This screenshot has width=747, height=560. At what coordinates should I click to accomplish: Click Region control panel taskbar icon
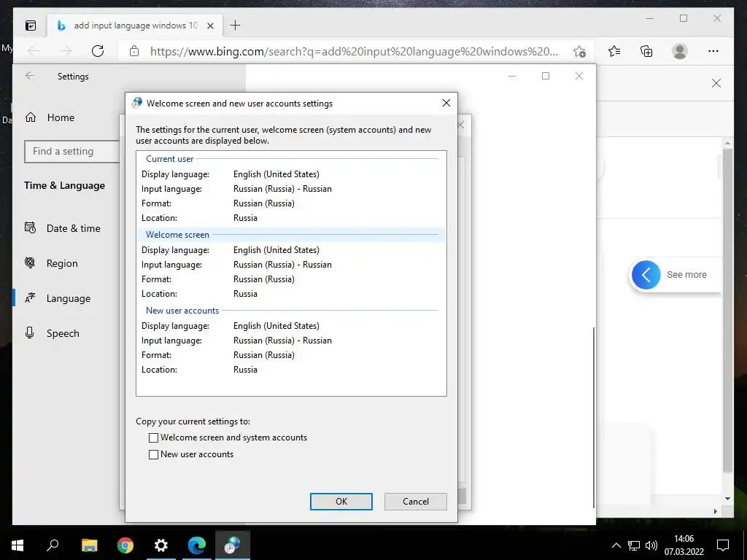click(x=233, y=545)
